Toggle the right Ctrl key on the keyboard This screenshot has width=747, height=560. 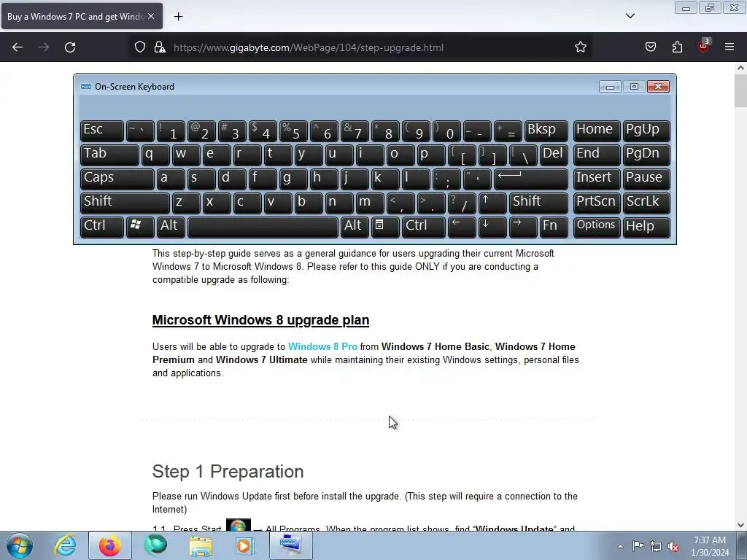tap(424, 226)
